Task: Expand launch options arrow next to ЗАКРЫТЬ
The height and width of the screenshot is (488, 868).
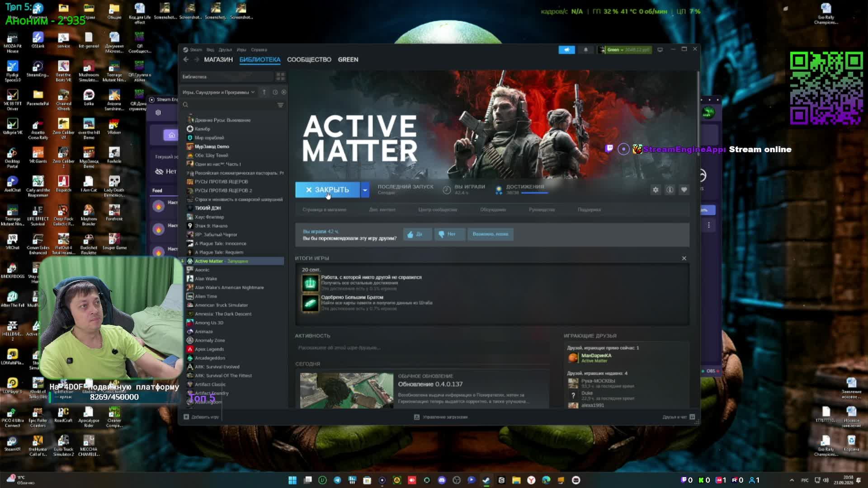Action: pos(365,190)
